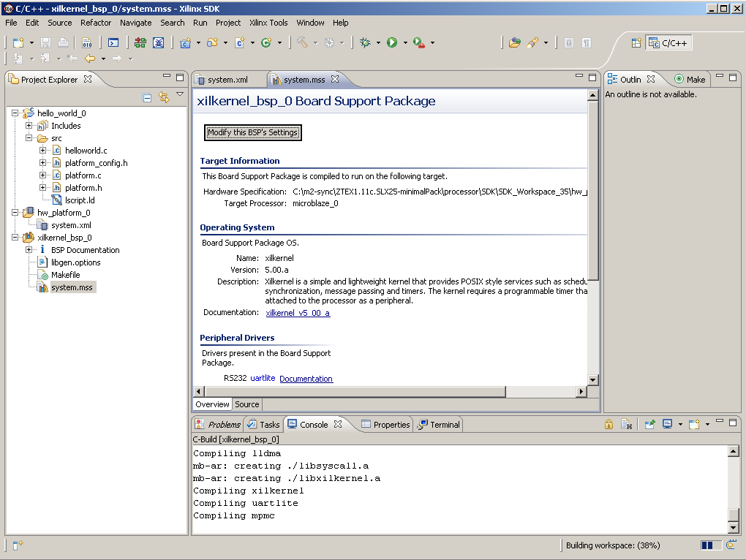The width and height of the screenshot is (746, 560).
Task: Select helloworld.c in Project Explorer
Action: click(86, 151)
